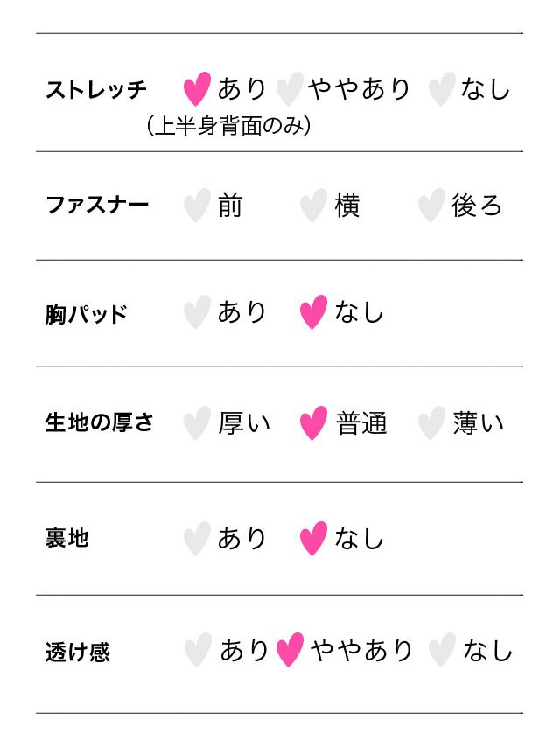The image size is (560, 747).
Task: Click the gray heart for 生地の厚さ 厚い
Action: coord(197,423)
